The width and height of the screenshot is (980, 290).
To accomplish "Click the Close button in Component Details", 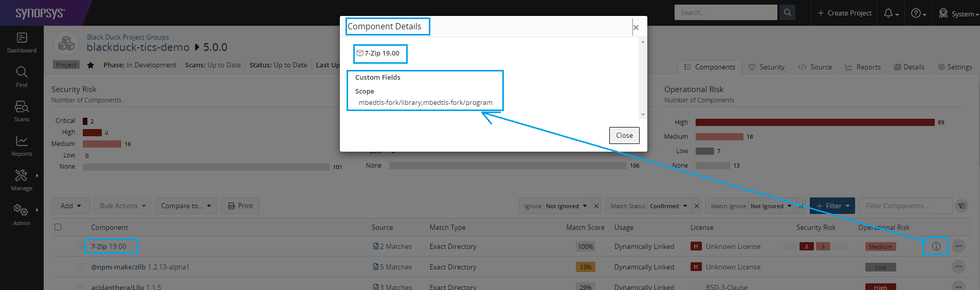I will pyautogui.click(x=624, y=135).
